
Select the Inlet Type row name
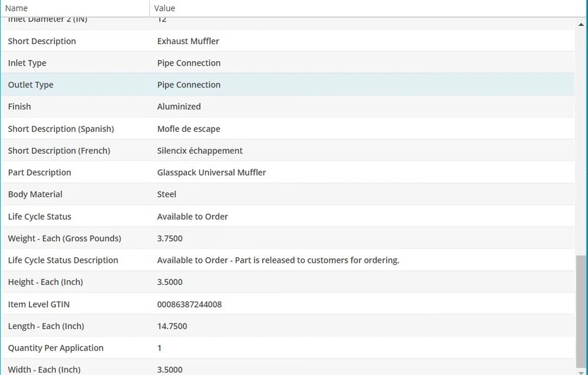[27, 63]
